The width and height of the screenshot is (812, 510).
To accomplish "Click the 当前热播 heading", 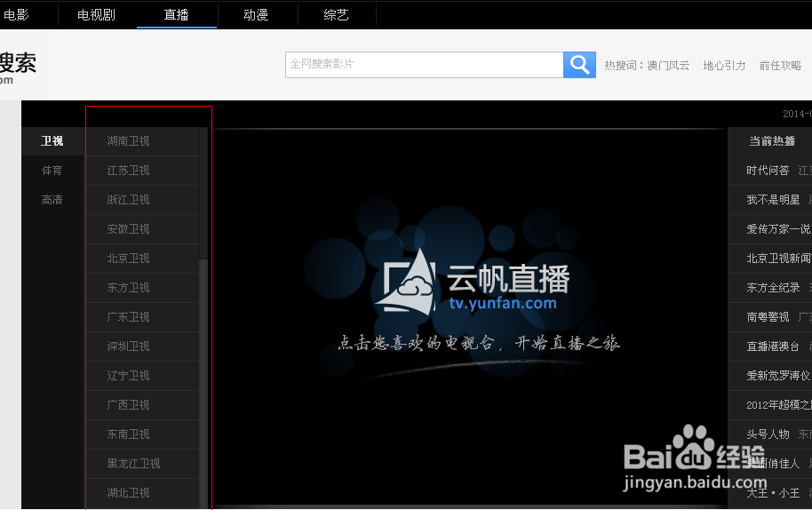I will point(772,141).
